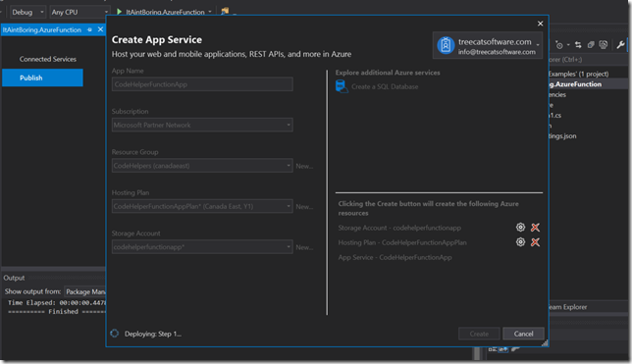This screenshot has height=364, width=632.
Task: Click the Create button
Action: tap(479, 334)
